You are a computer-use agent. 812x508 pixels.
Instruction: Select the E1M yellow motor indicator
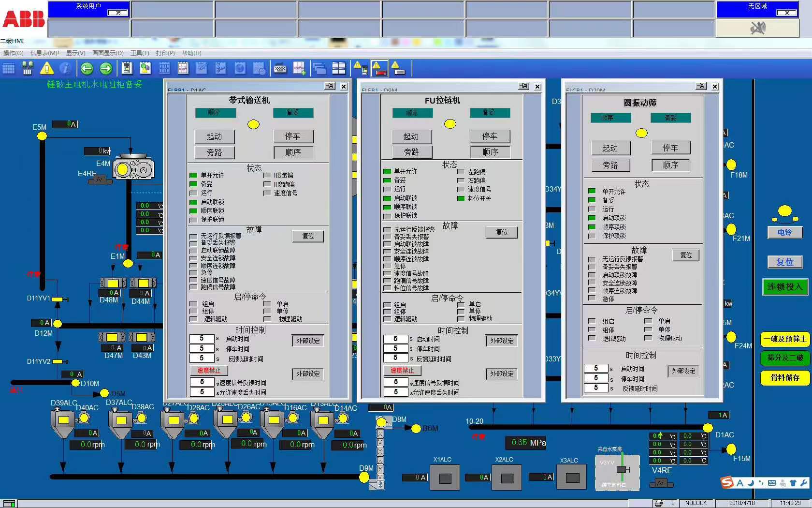click(x=128, y=263)
